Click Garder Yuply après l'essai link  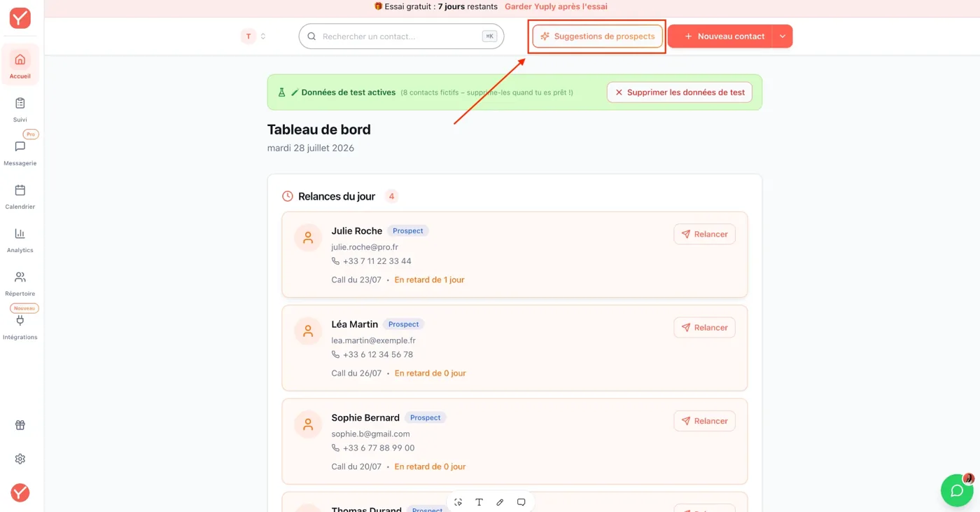pos(556,7)
